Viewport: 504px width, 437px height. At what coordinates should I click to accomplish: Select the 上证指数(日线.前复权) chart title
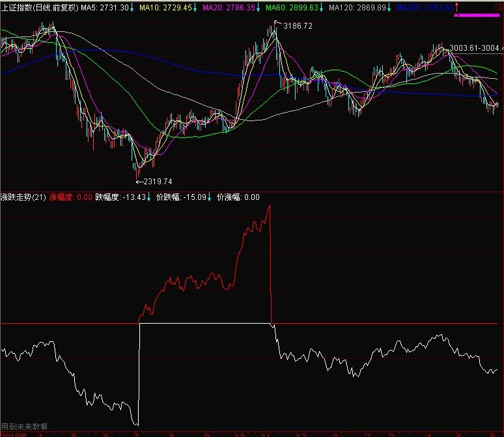pos(40,7)
